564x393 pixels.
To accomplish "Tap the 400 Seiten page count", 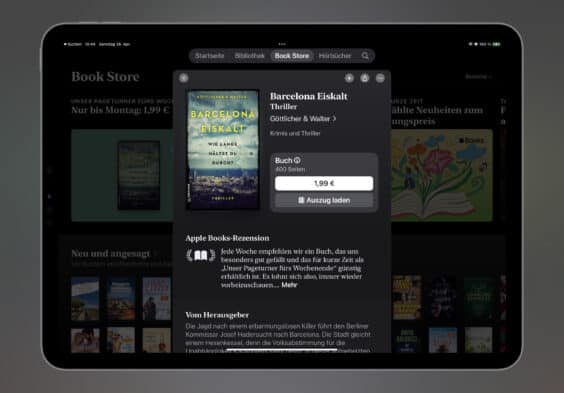I will pos(290,169).
